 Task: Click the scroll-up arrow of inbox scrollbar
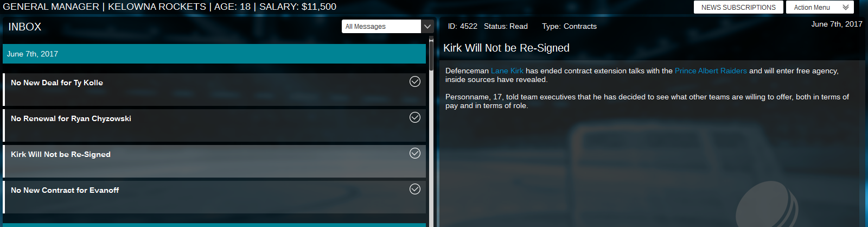pos(431,39)
